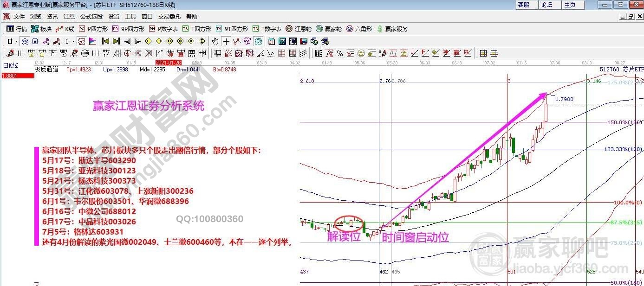Open the 9T四方形 tool
This screenshot has height=286, width=644.
pos(232,29)
